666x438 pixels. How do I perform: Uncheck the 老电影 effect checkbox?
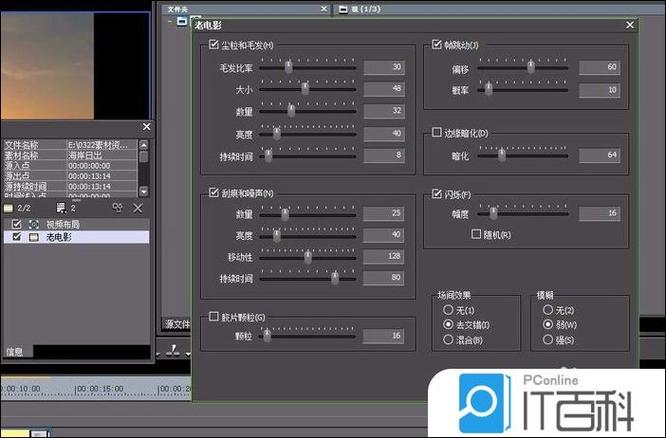[x=17, y=236]
